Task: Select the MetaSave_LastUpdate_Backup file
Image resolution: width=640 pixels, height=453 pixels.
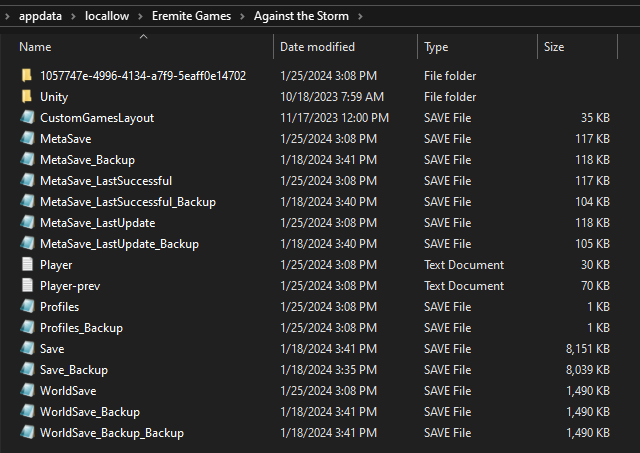Action: 119,244
